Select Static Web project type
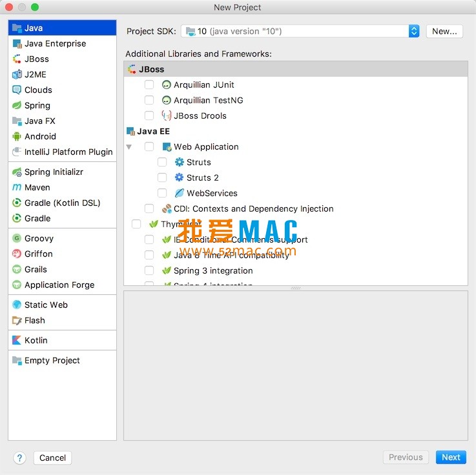 coord(62,305)
